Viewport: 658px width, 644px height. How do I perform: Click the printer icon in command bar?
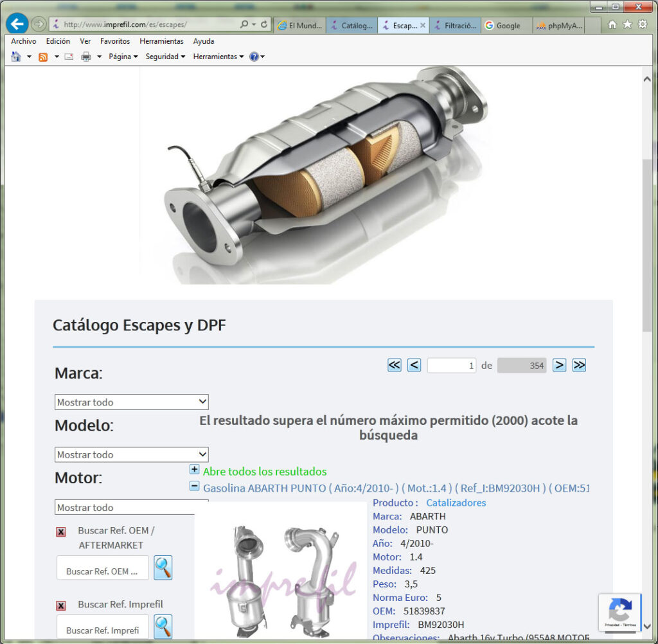pyautogui.click(x=86, y=57)
